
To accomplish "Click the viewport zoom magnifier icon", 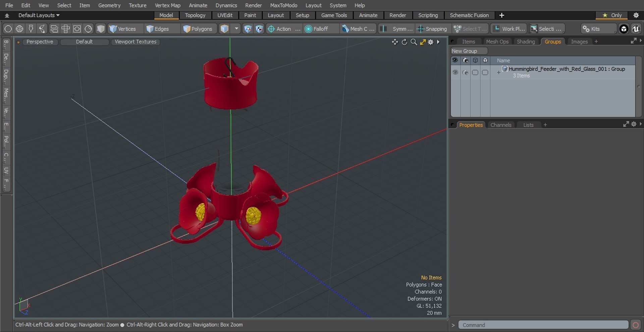I will point(414,42).
